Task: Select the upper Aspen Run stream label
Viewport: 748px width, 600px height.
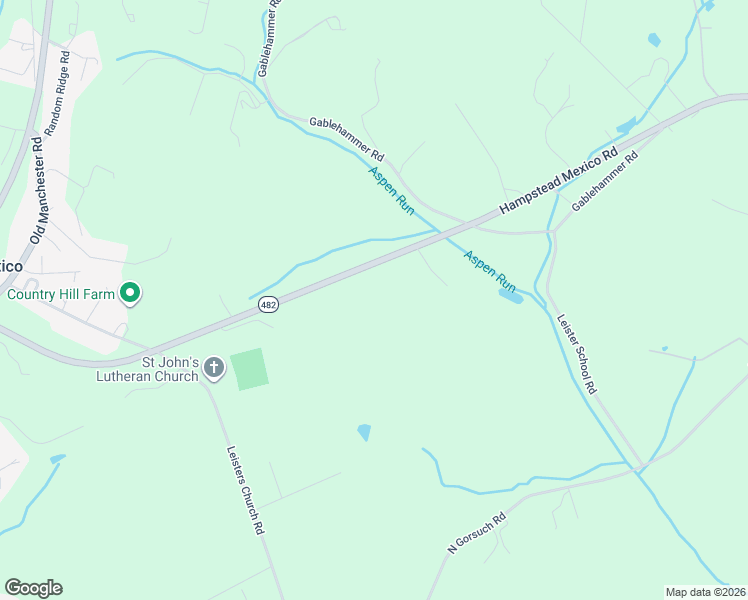Action: pos(392,191)
